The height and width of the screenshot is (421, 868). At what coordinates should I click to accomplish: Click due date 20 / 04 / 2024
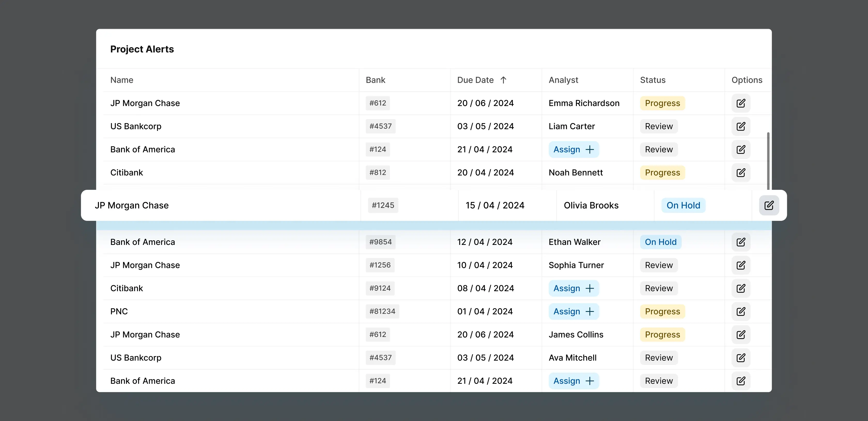point(486,173)
